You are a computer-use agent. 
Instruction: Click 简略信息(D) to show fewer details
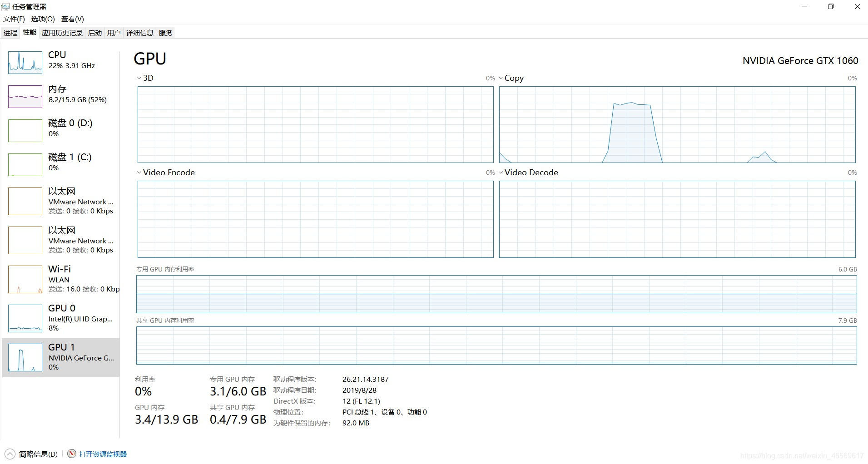click(38, 454)
